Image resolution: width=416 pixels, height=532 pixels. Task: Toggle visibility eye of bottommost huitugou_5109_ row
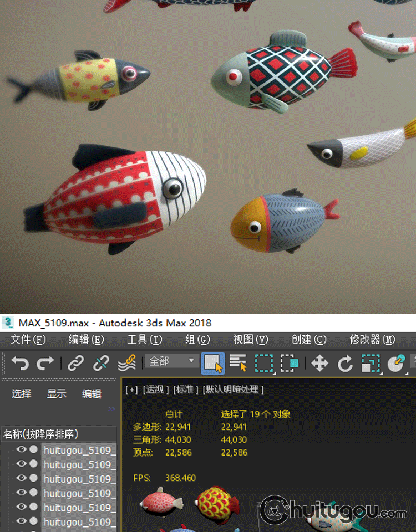[22, 521]
